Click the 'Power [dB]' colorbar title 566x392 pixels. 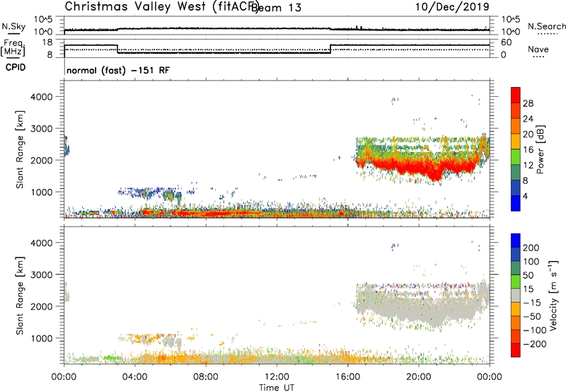coord(541,149)
